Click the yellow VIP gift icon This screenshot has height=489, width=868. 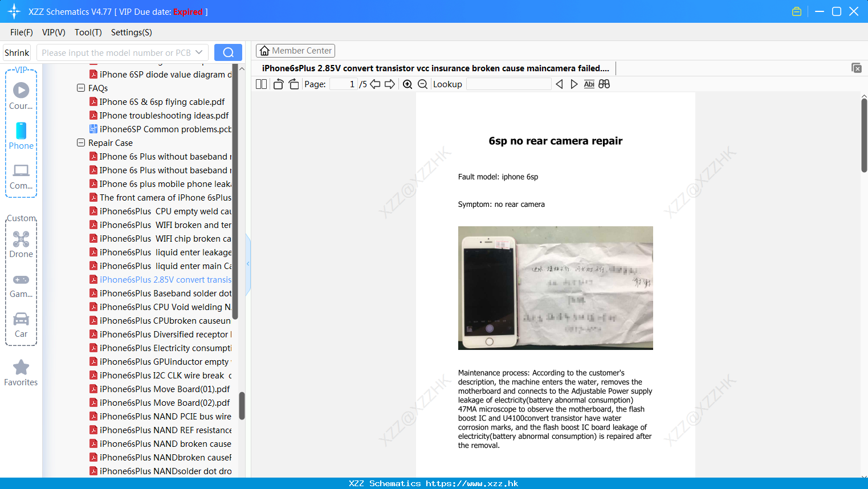797,11
